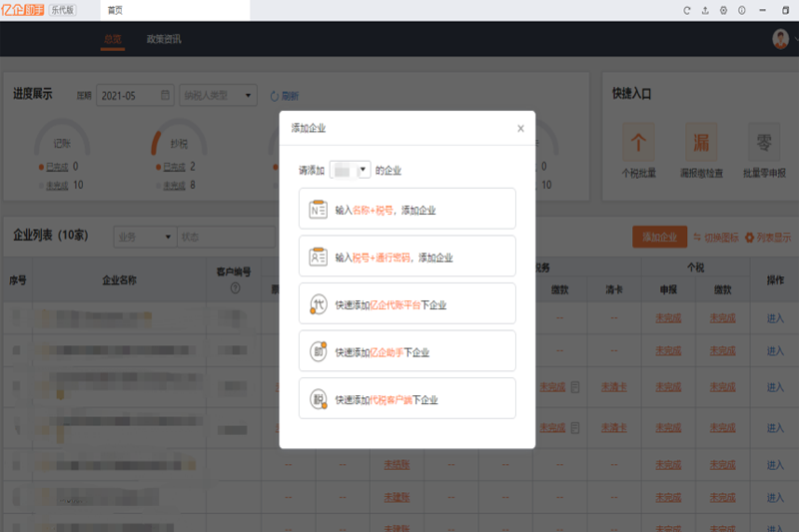This screenshot has width=799, height=532.
Task: Click the 亿企助手 logo
Action: tap(22, 10)
